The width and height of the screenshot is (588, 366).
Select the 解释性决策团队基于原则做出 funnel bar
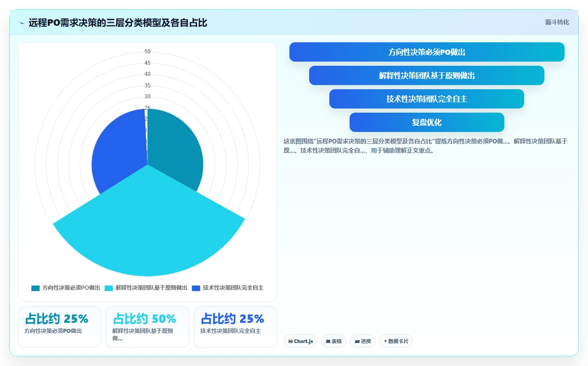point(427,75)
